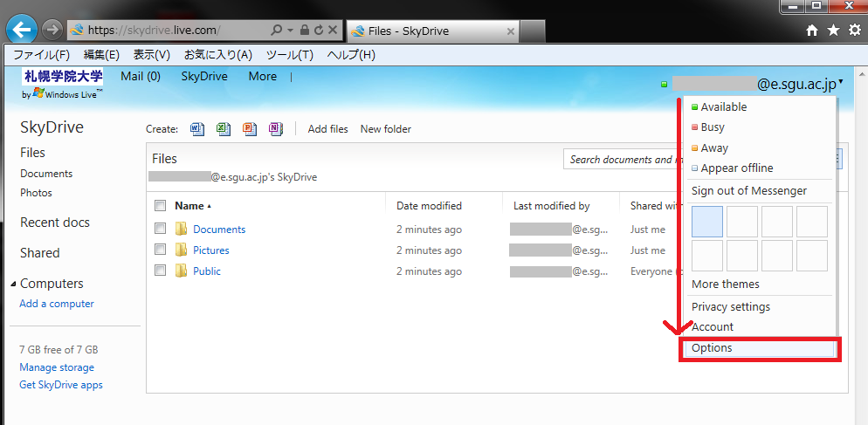Click Manage storage link
Screen dimensions: 868x425
pos(57,367)
